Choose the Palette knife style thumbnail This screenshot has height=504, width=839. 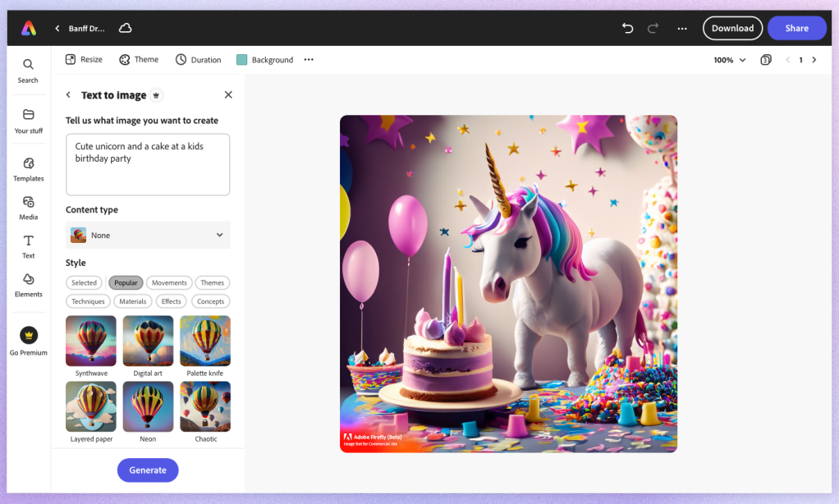pos(205,341)
